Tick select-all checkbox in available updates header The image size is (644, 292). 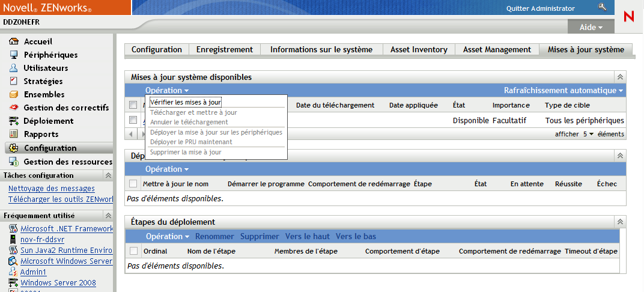[133, 105]
